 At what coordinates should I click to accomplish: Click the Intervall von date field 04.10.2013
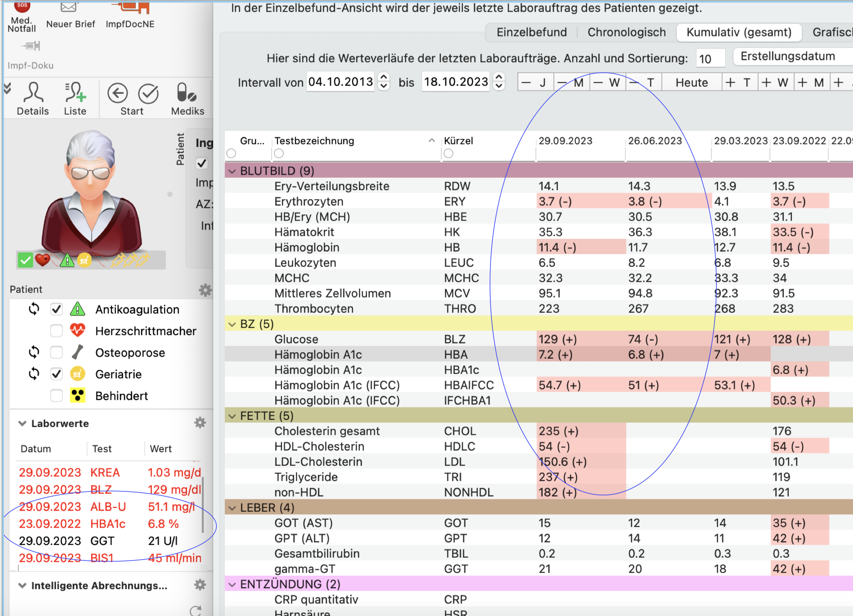pyautogui.click(x=341, y=81)
